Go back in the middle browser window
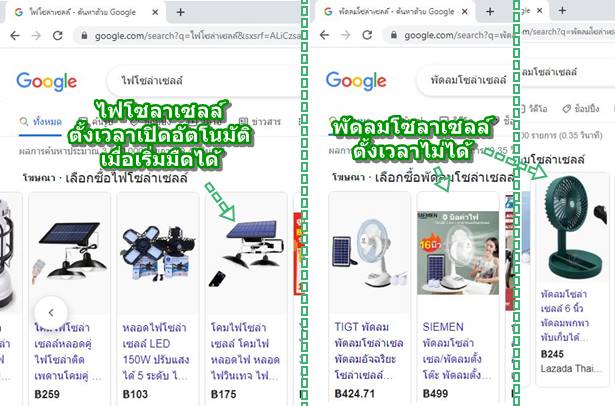 pyautogui.click(x=324, y=35)
